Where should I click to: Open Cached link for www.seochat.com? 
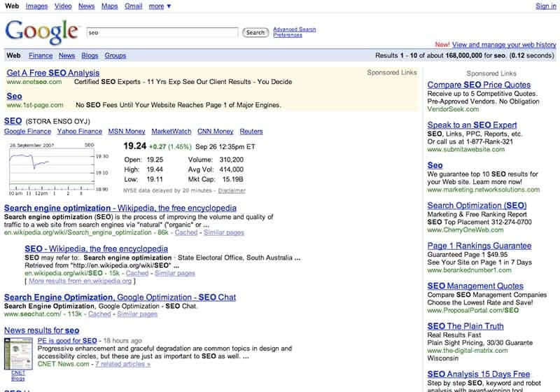pos(99,314)
